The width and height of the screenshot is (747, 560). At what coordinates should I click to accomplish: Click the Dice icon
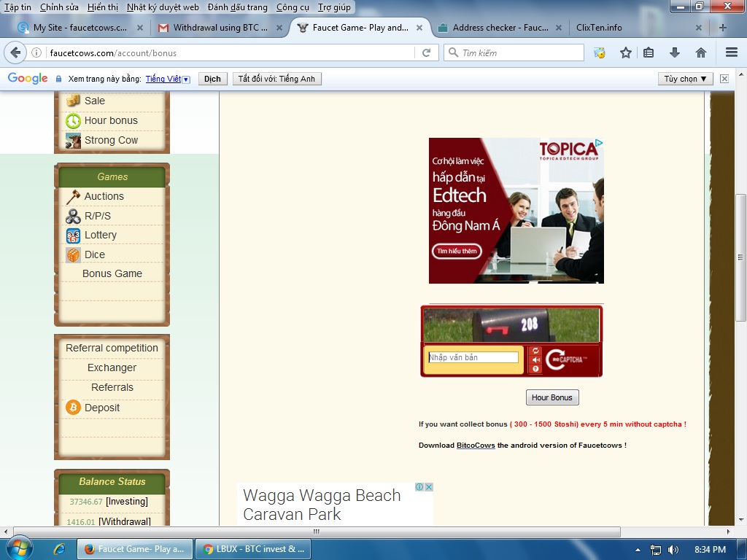(73, 254)
